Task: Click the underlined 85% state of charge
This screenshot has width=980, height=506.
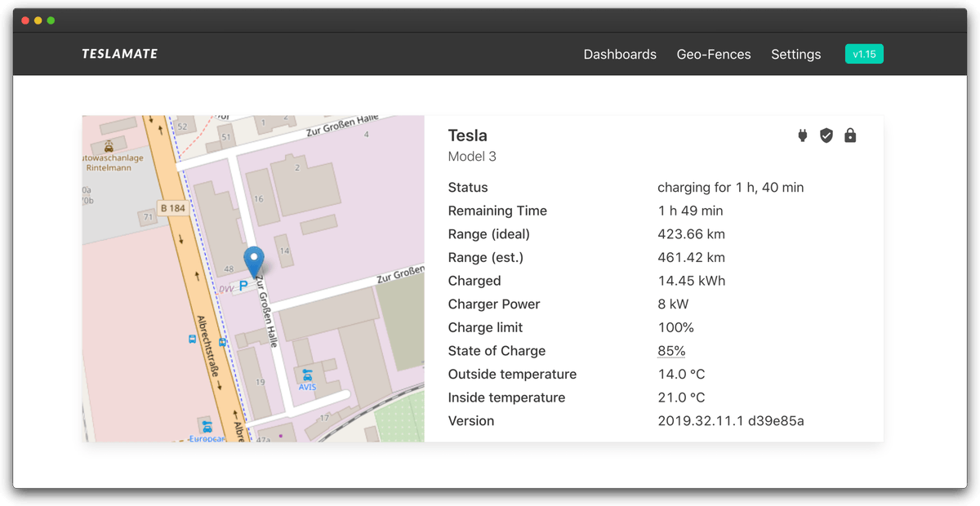Action: pos(671,351)
